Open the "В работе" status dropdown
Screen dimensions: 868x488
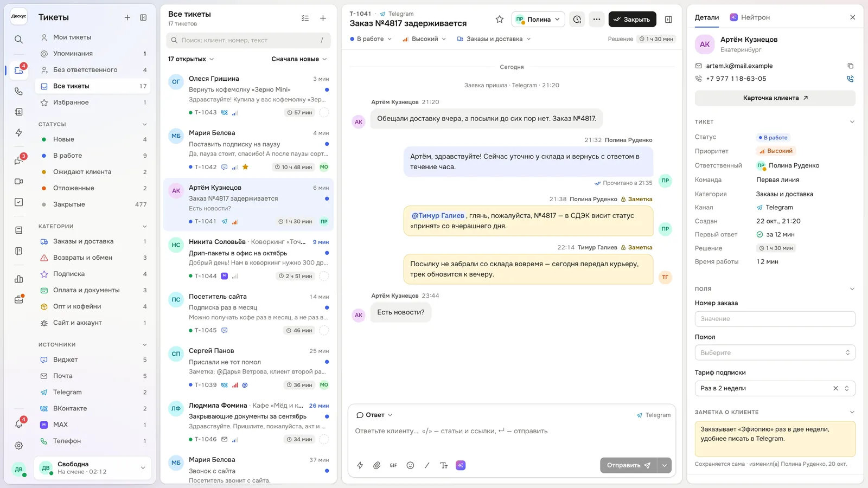[371, 39]
